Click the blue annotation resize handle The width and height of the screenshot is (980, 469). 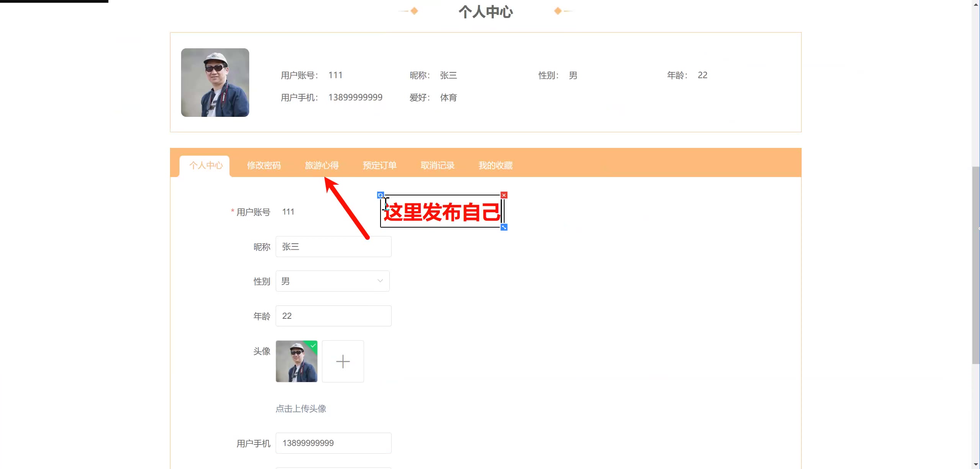coord(504,227)
